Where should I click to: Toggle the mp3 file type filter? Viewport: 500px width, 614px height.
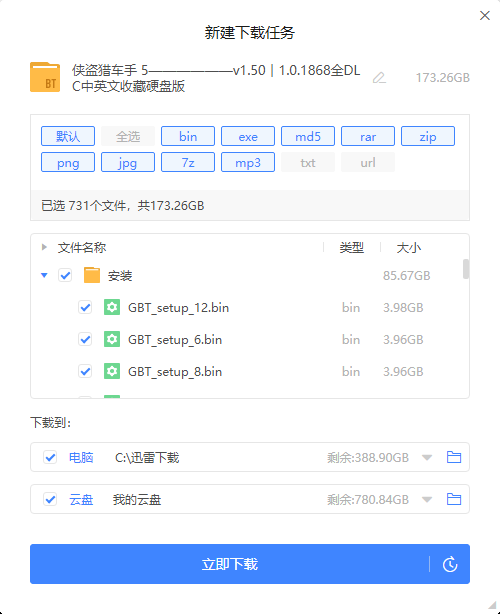click(x=248, y=162)
